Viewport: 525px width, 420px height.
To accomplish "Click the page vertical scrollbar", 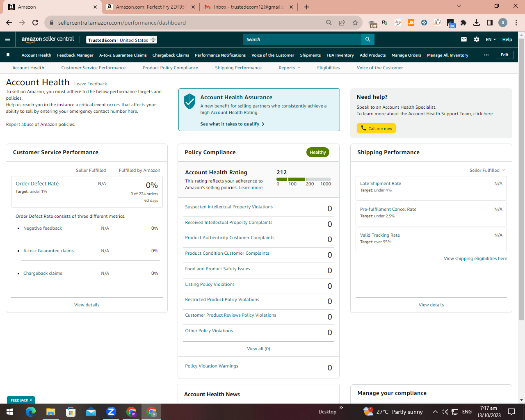I will [521, 179].
